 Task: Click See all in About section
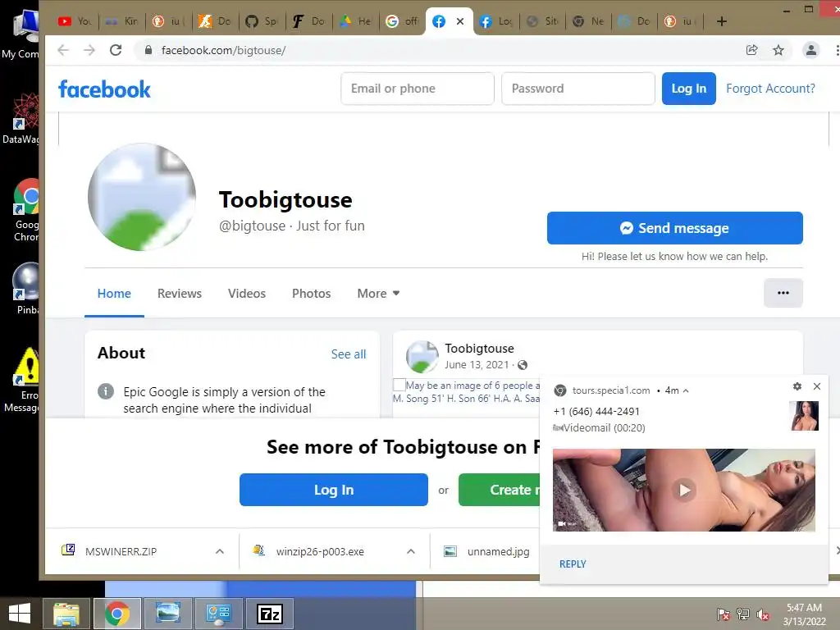pos(348,354)
